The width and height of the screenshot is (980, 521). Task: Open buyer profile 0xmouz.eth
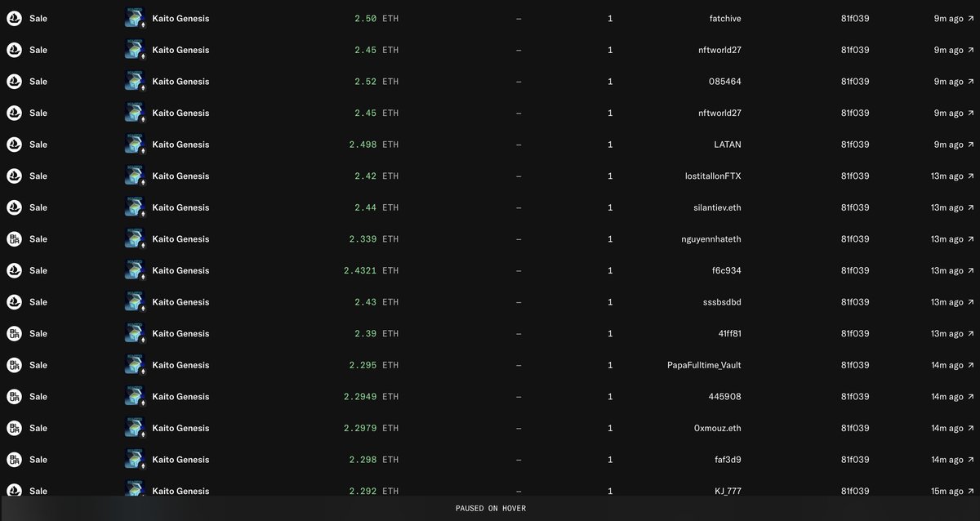coord(717,428)
